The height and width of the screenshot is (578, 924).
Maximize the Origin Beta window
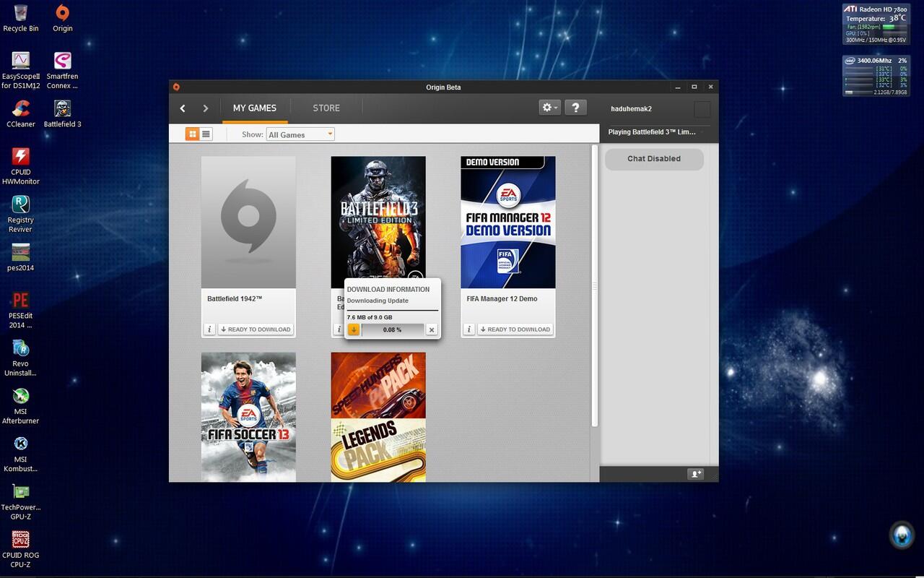pos(694,87)
